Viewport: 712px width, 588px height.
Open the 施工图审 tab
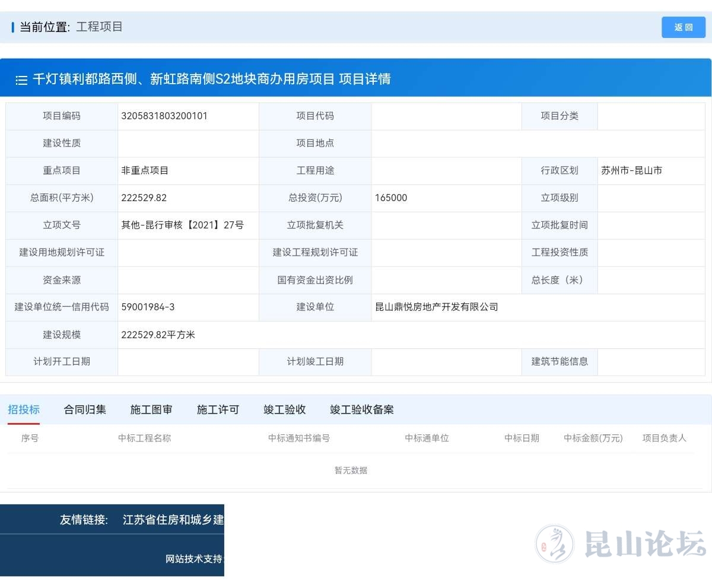(151, 409)
